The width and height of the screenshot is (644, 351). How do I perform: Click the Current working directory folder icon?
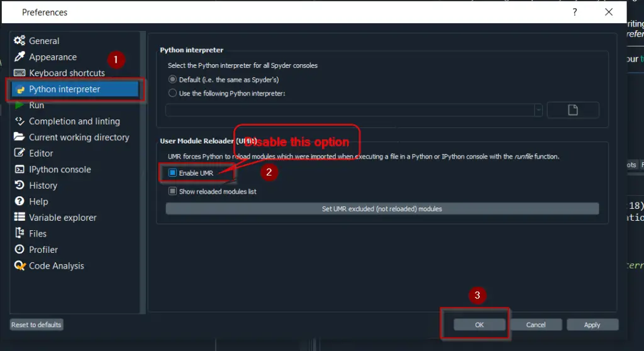(x=19, y=136)
